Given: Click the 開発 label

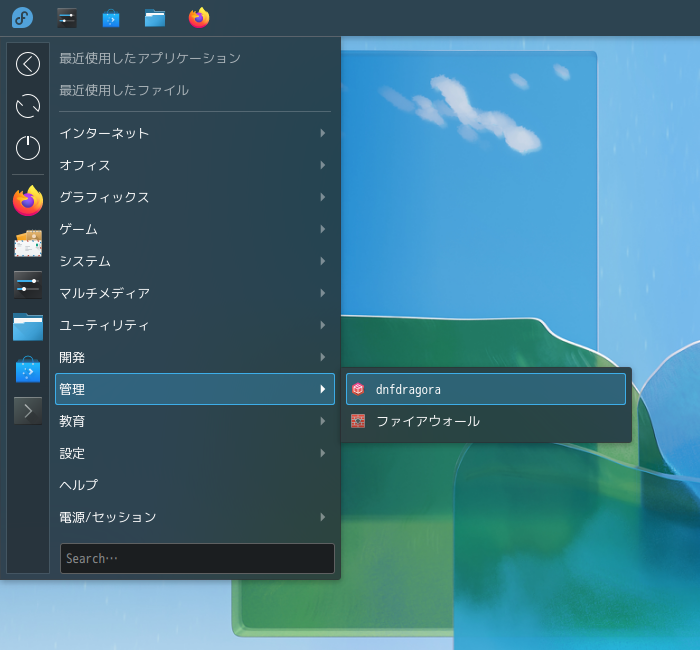Looking at the screenshot, I should (72, 357).
